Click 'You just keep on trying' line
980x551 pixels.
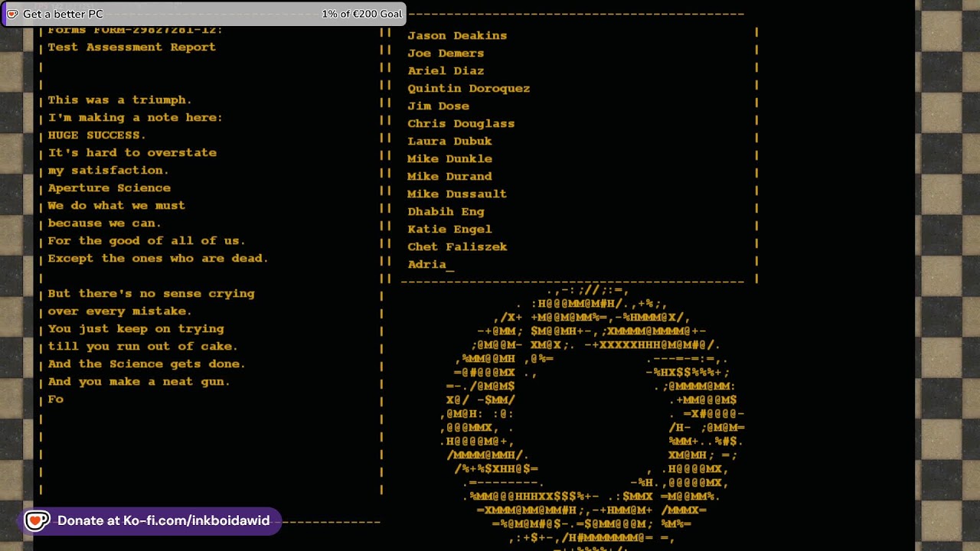pos(136,329)
